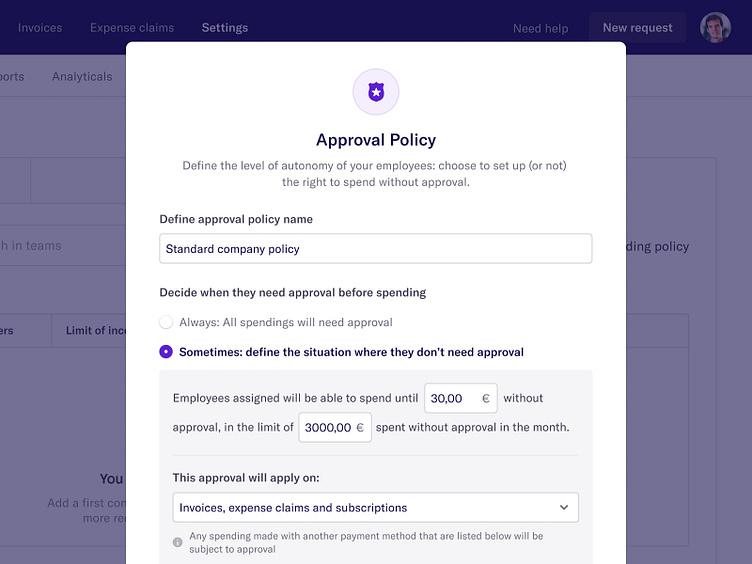Switch to the Analyticals tab
The width and height of the screenshot is (752, 564).
[x=82, y=77]
